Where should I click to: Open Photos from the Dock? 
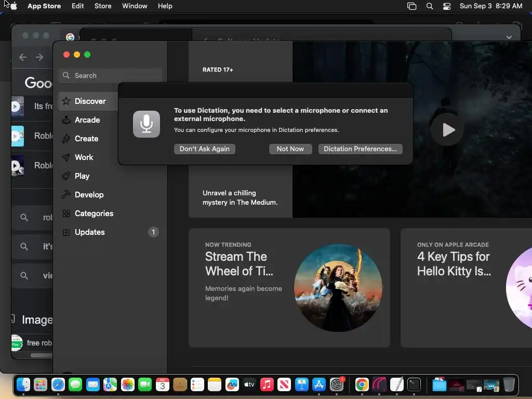click(x=128, y=385)
